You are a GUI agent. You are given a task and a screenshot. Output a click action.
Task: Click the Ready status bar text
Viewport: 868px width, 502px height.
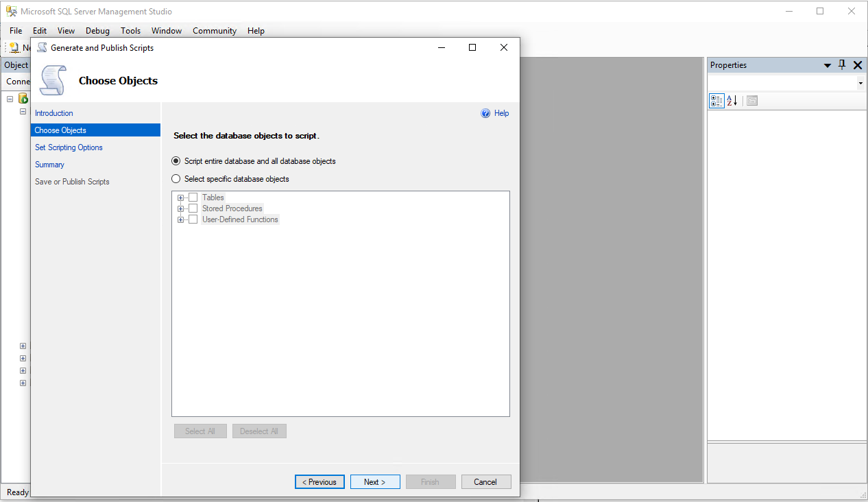pyautogui.click(x=18, y=492)
